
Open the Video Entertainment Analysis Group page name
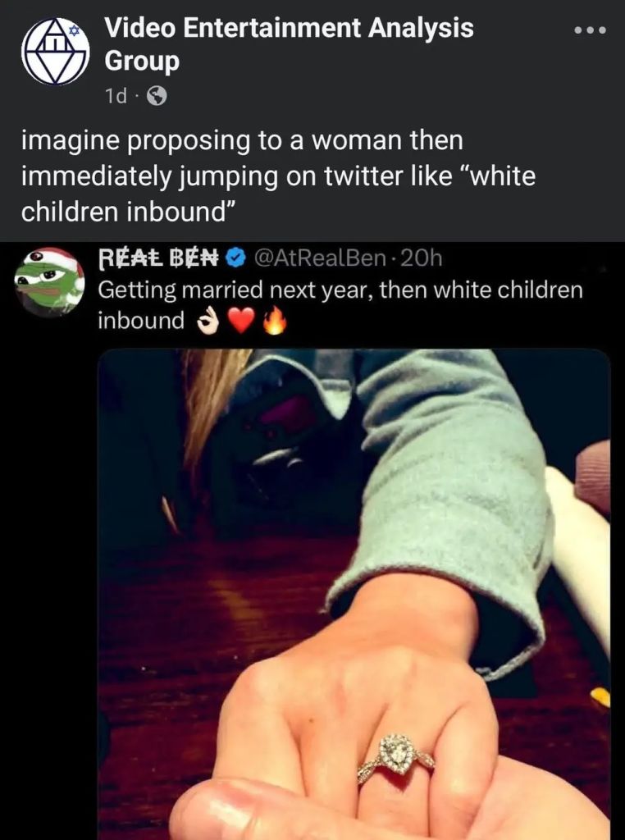click(x=290, y=44)
